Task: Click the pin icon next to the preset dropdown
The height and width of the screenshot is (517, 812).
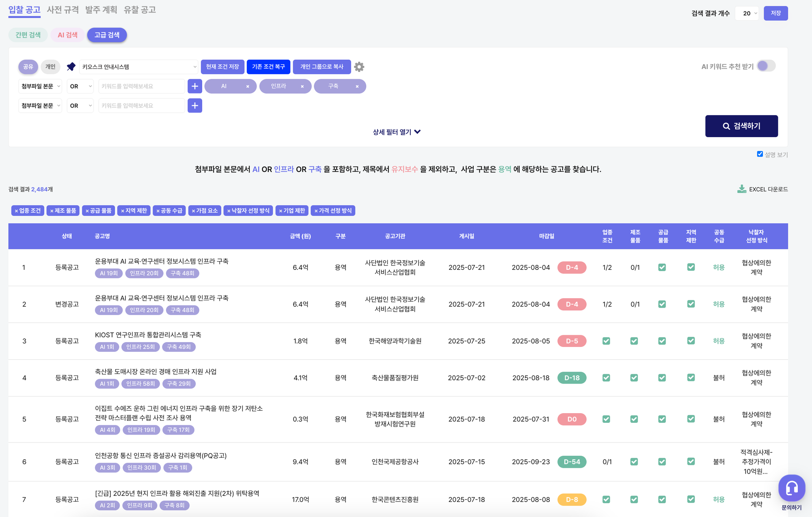Action: tap(71, 67)
